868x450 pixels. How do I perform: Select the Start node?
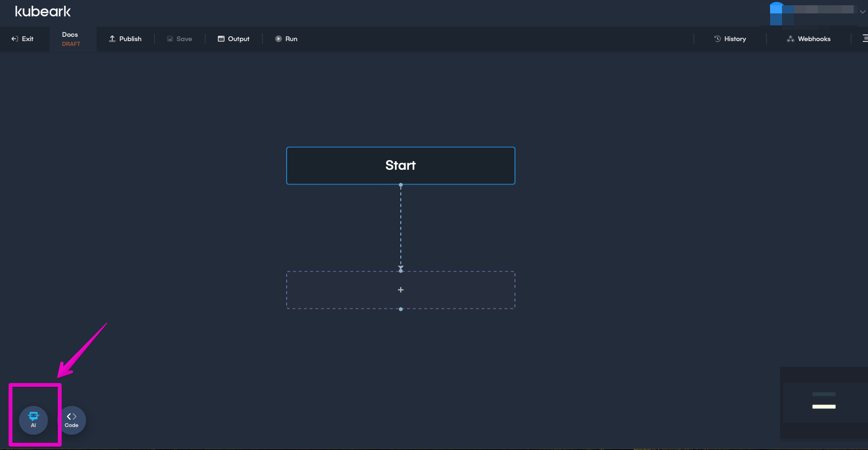pos(400,165)
